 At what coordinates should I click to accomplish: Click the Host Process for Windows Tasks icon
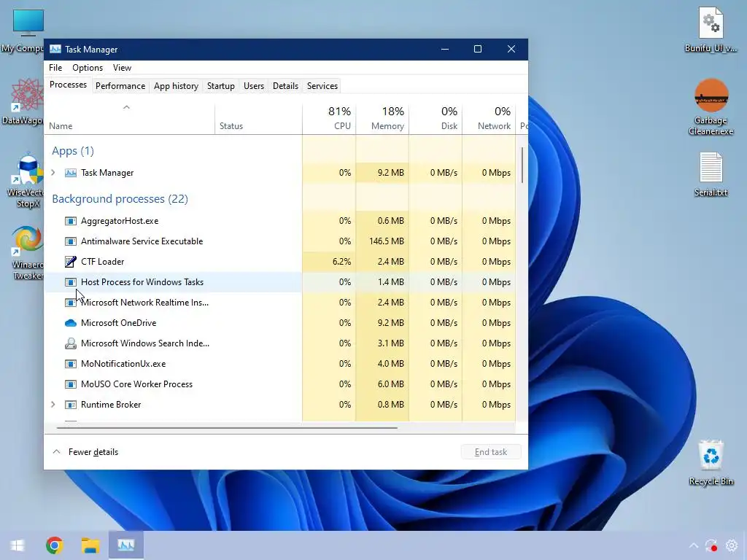point(71,282)
